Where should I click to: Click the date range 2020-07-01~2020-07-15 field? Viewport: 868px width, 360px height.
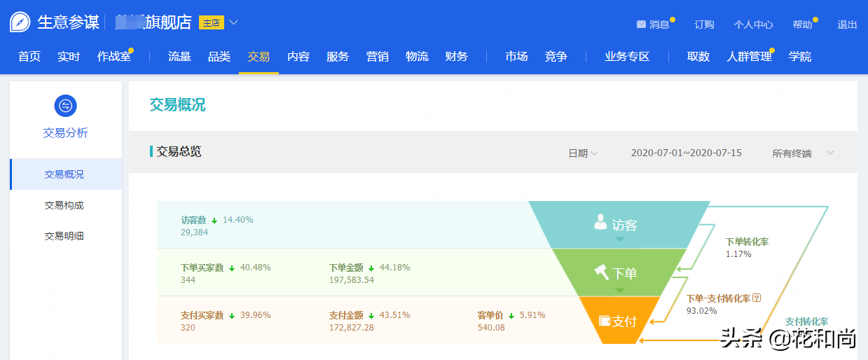coord(686,153)
